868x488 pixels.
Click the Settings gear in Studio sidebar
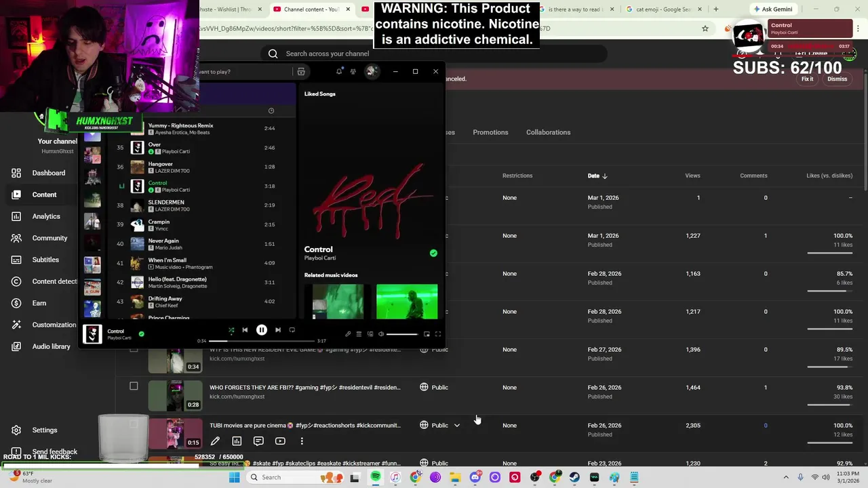click(x=16, y=430)
